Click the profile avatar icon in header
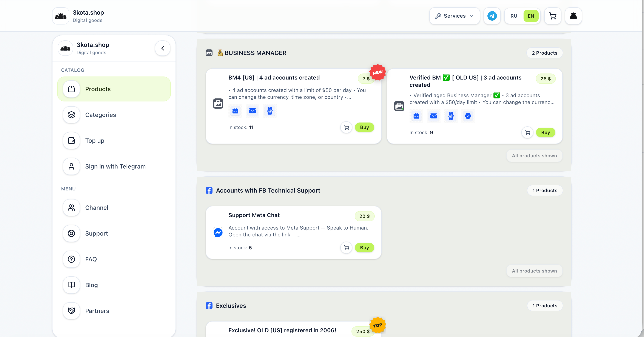 pyautogui.click(x=573, y=16)
